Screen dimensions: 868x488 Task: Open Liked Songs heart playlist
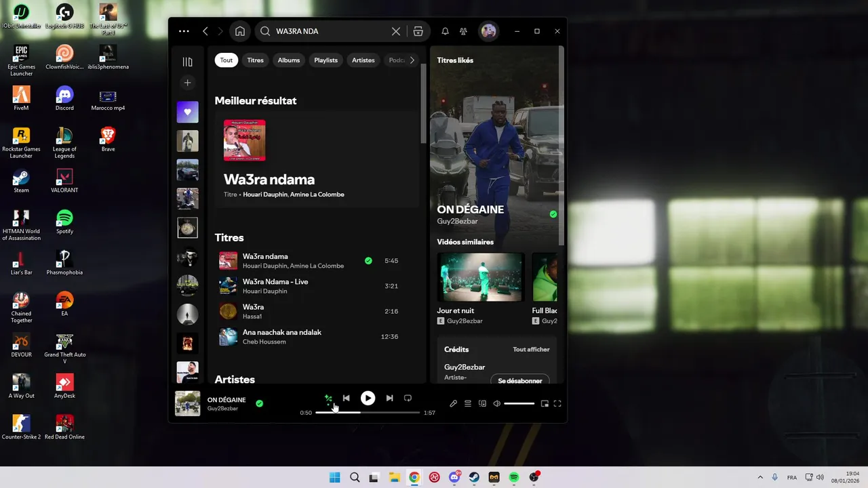pyautogui.click(x=188, y=112)
